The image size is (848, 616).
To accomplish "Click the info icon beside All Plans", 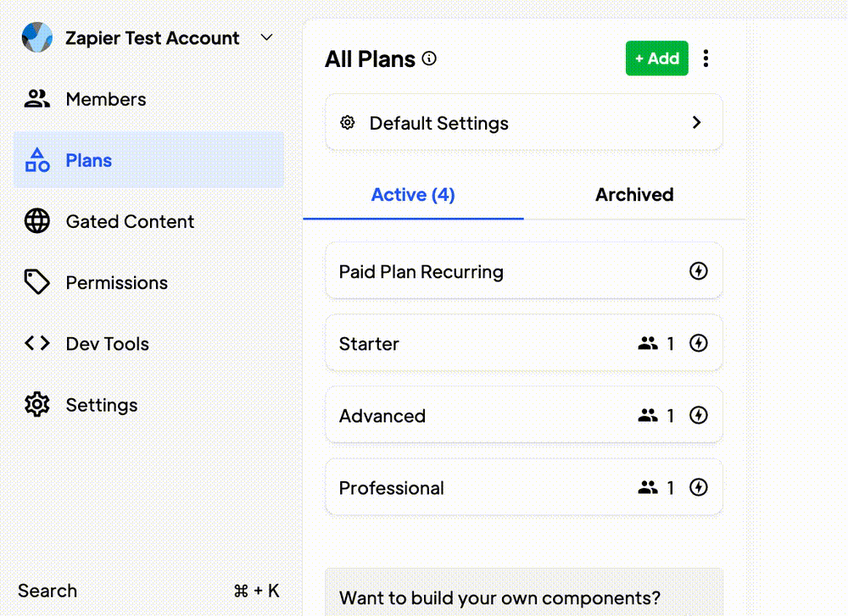I will point(430,58).
